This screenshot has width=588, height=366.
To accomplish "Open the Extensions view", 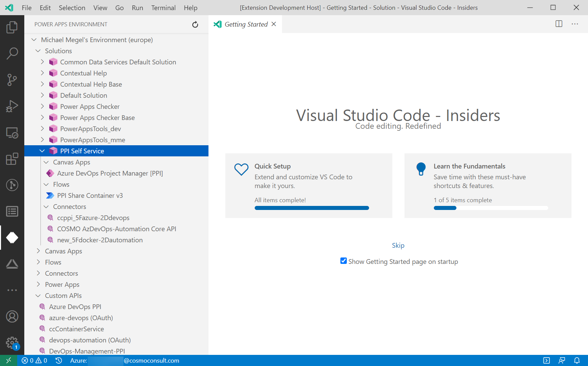I will 12,159.
